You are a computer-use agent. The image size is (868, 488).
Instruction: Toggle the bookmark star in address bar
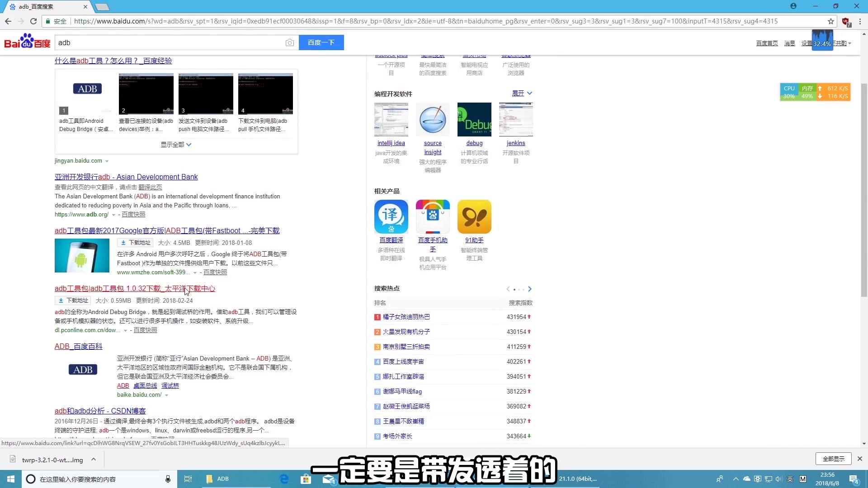pos(830,21)
